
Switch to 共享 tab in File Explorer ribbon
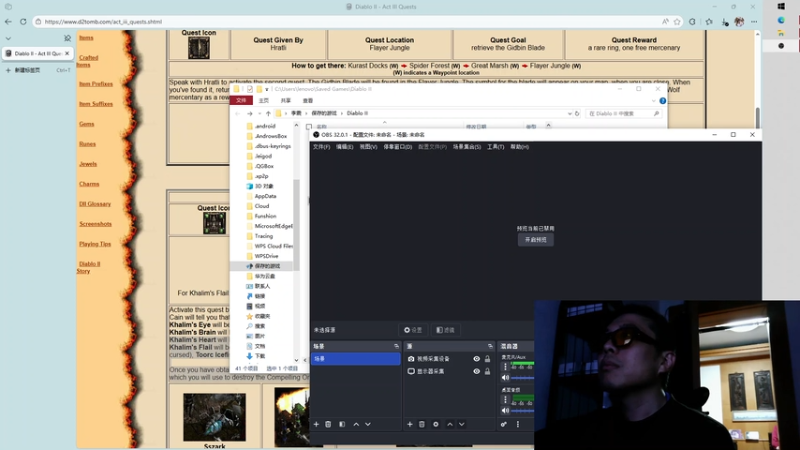coord(286,101)
